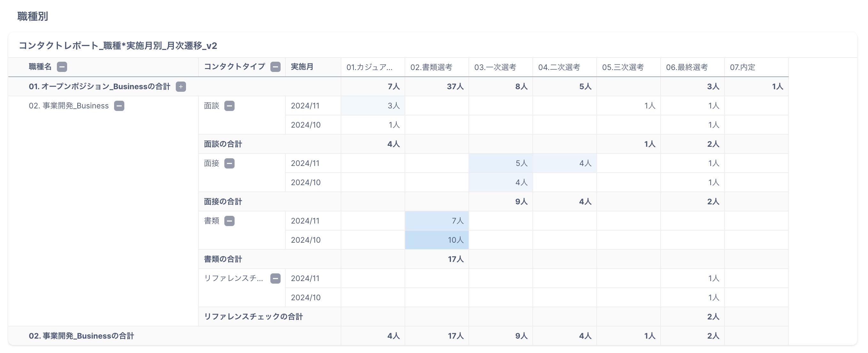The image size is (868, 353).
Task: Click the 職種別 section heading
Action: tap(33, 16)
